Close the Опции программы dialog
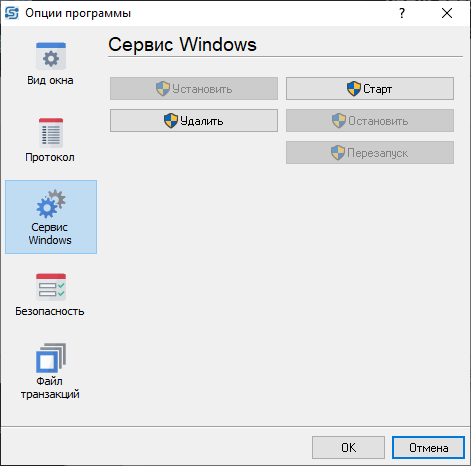The image size is (471, 466). click(x=447, y=13)
